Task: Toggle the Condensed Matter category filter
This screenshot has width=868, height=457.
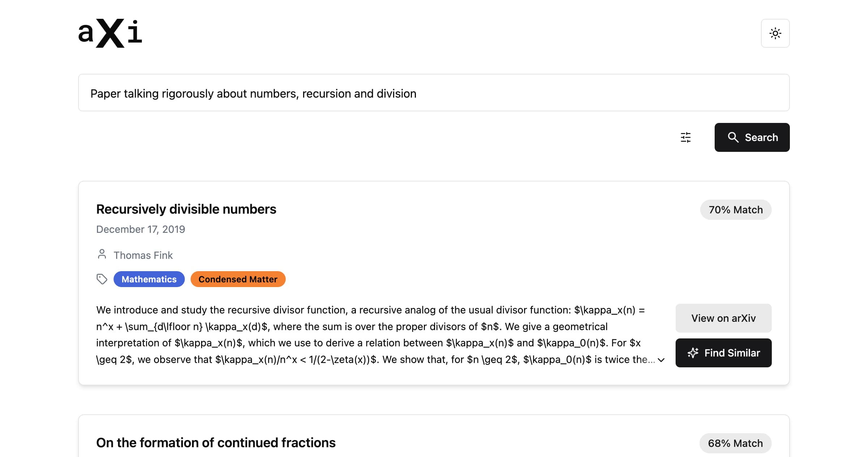Action: [x=238, y=279]
